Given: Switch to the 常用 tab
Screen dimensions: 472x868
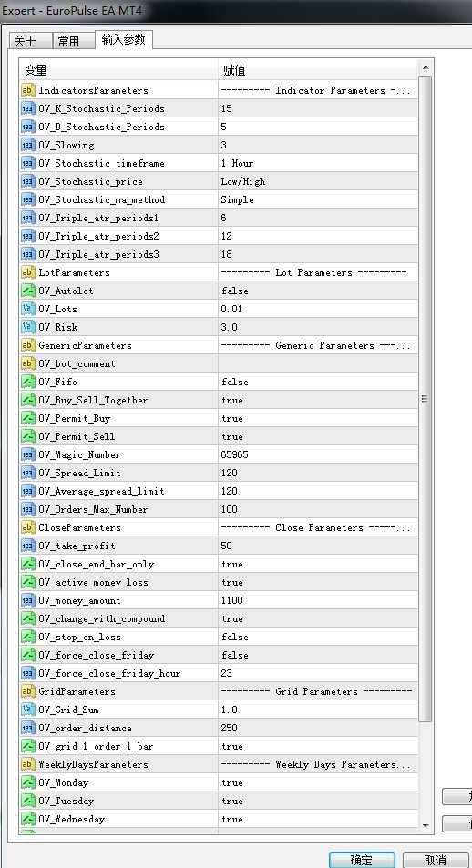Looking at the screenshot, I should (x=74, y=41).
